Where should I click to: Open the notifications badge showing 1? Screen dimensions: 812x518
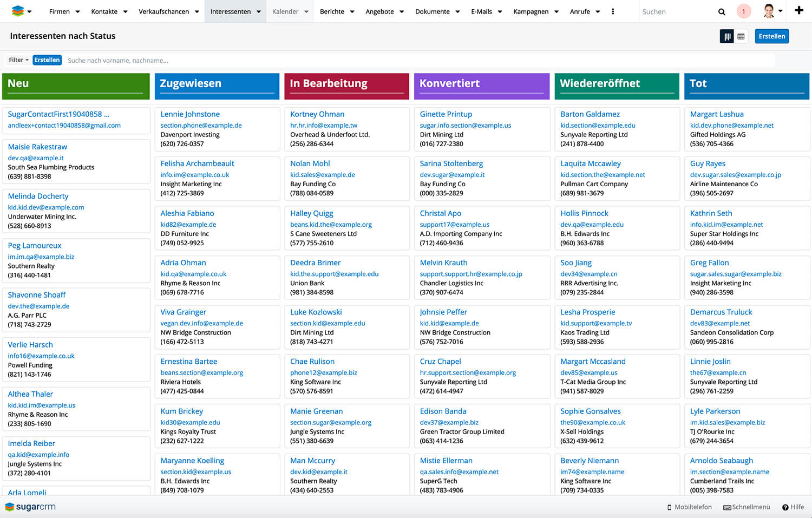click(743, 11)
